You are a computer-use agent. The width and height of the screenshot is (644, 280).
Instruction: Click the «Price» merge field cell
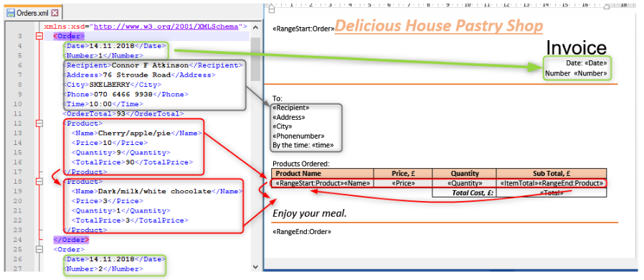(x=403, y=183)
